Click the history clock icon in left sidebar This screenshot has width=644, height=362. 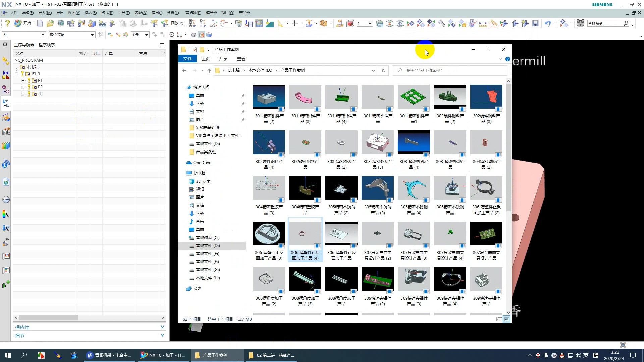pos(6,200)
